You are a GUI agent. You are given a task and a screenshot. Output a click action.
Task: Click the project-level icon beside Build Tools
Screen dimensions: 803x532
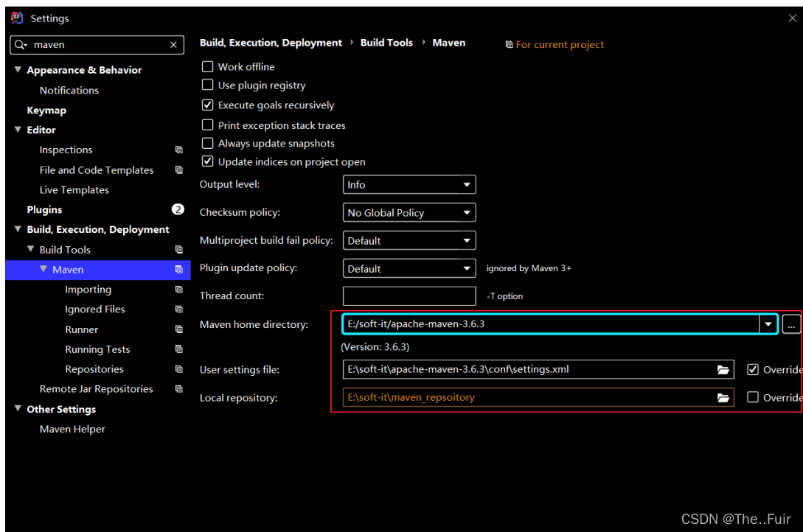pyautogui.click(x=178, y=250)
